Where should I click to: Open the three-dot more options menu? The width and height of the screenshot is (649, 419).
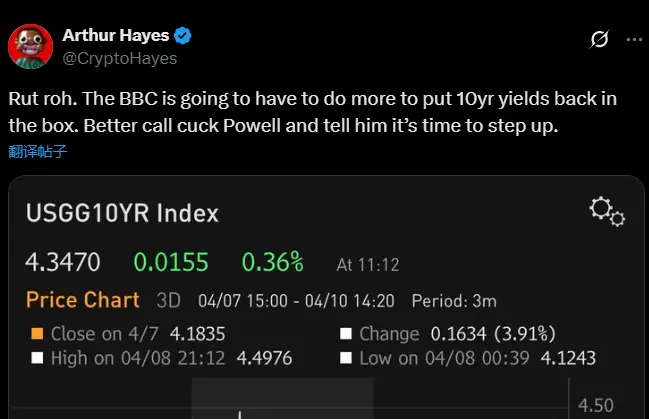(633, 40)
